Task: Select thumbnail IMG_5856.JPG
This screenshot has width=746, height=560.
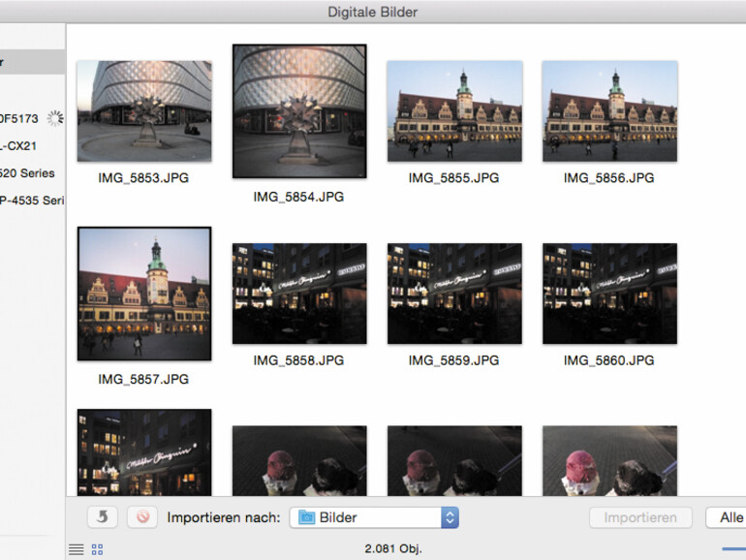Action: pyautogui.click(x=609, y=110)
